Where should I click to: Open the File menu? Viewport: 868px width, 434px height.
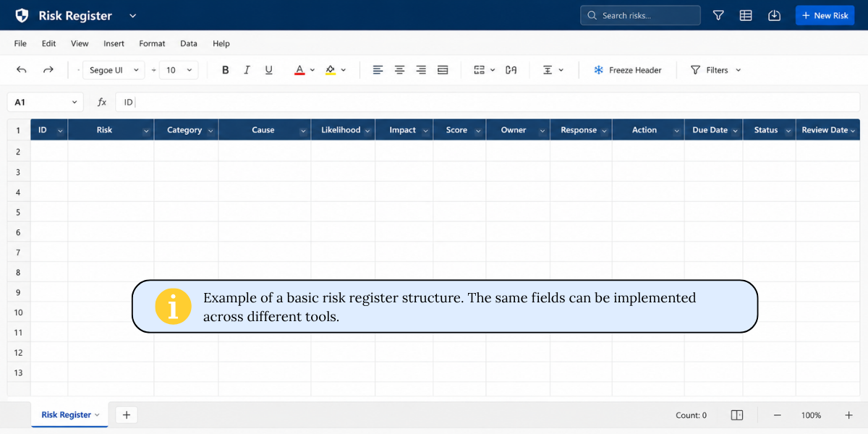(x=20, y=43)
